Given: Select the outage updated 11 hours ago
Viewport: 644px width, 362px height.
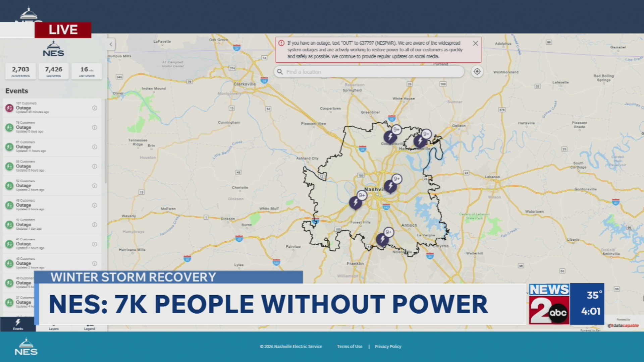Looking at the screenshot, I should pyautogui.click(x=52, y=147).
